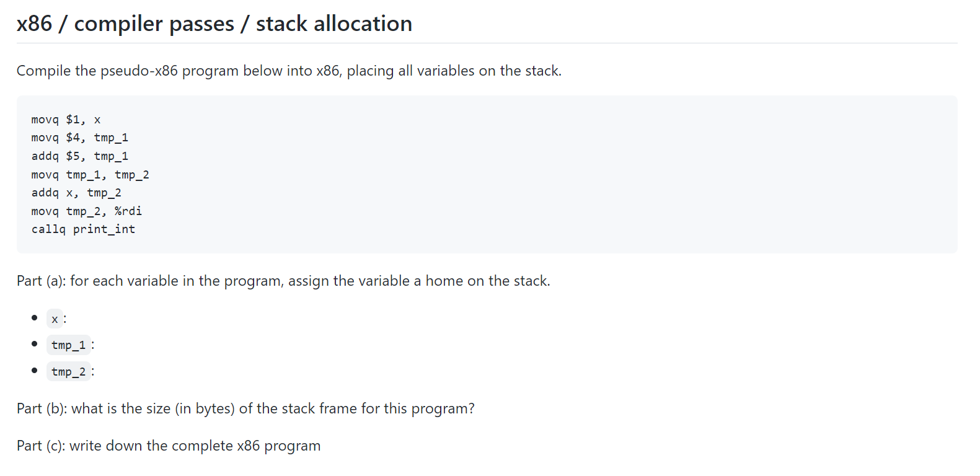Click the bullet marker before "x"
The height and width of the screenshot is (476, 980).
34,318
